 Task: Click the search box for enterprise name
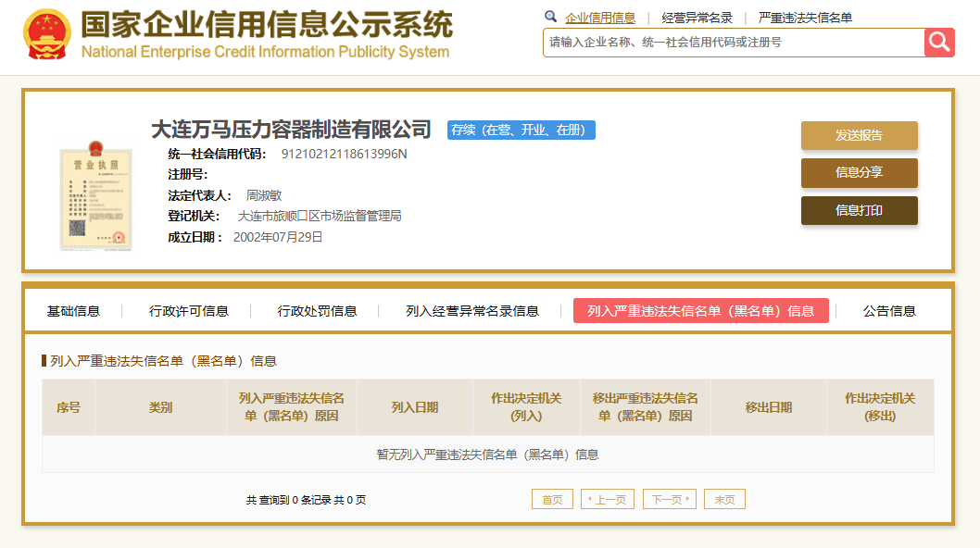point(734,43)
